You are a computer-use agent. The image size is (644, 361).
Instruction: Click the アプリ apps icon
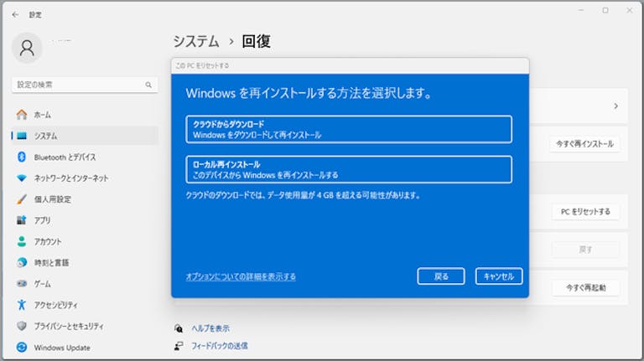click(22, 220)
